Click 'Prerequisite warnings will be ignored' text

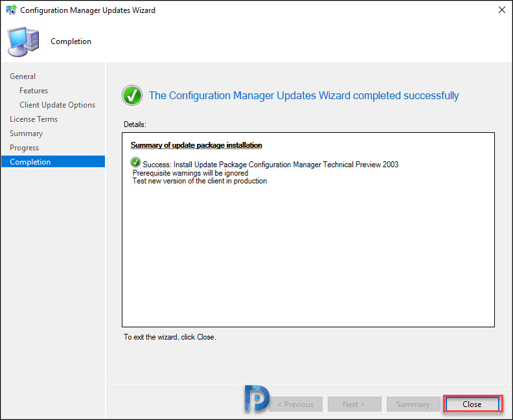[x=190, y=173]
